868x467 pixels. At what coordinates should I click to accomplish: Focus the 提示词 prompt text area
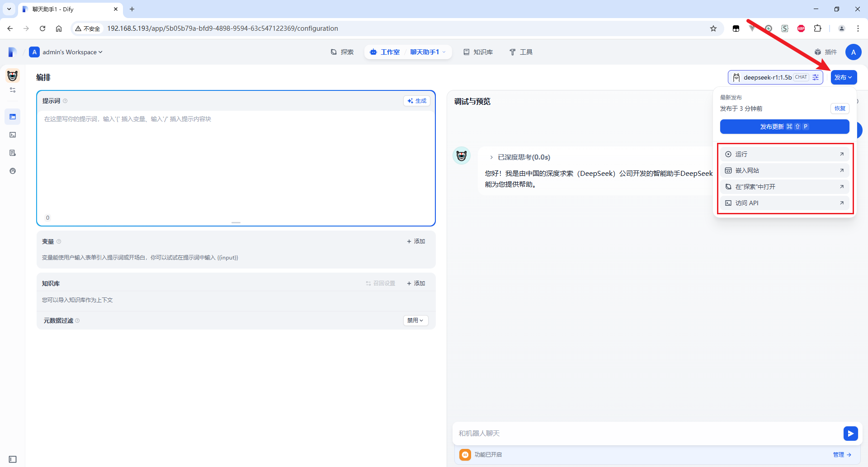click(236, 163)
